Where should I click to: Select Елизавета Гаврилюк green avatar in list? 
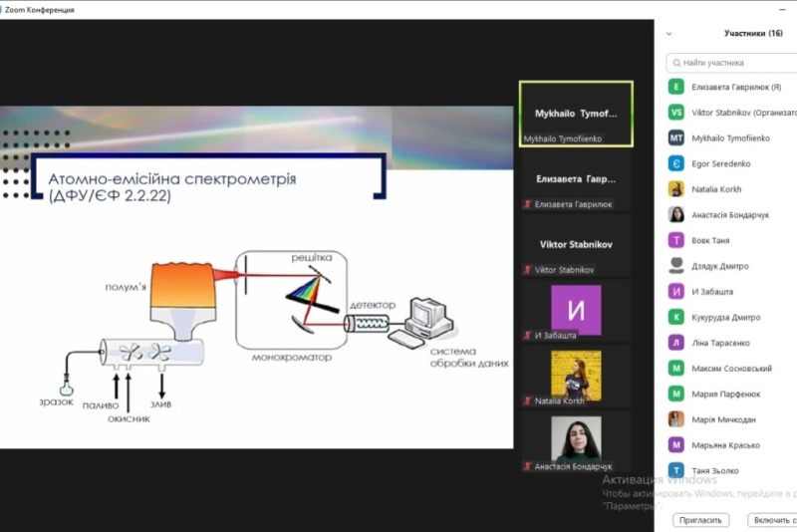tap(676, 87)
